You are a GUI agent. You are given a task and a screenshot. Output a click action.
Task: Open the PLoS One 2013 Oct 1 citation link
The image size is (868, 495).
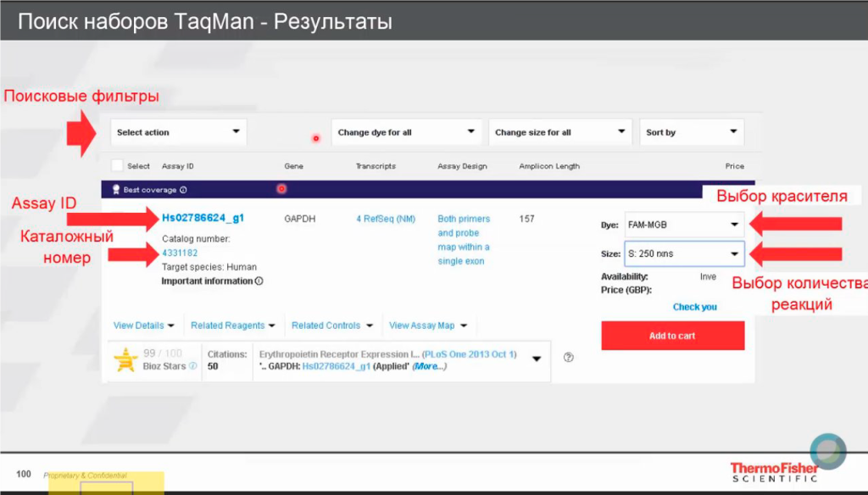[469, 356]
